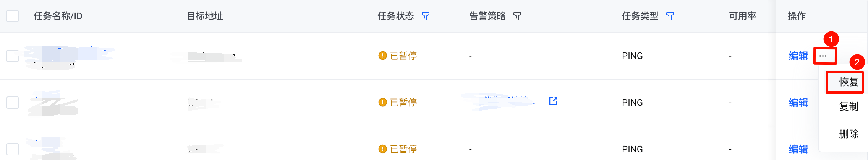Viewport: 868px width, 160px height.
Task: Check the third task row checkbox
Action: (13, 149)
